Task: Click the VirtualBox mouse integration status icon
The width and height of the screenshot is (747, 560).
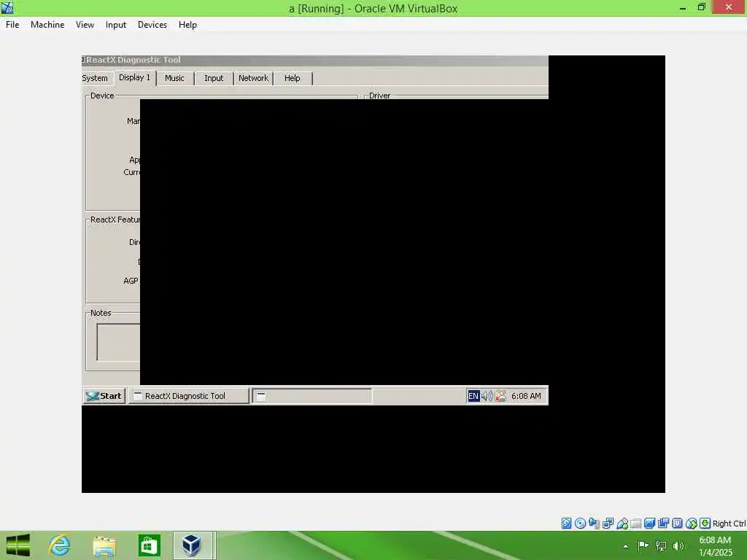Action: click(692, 524)
